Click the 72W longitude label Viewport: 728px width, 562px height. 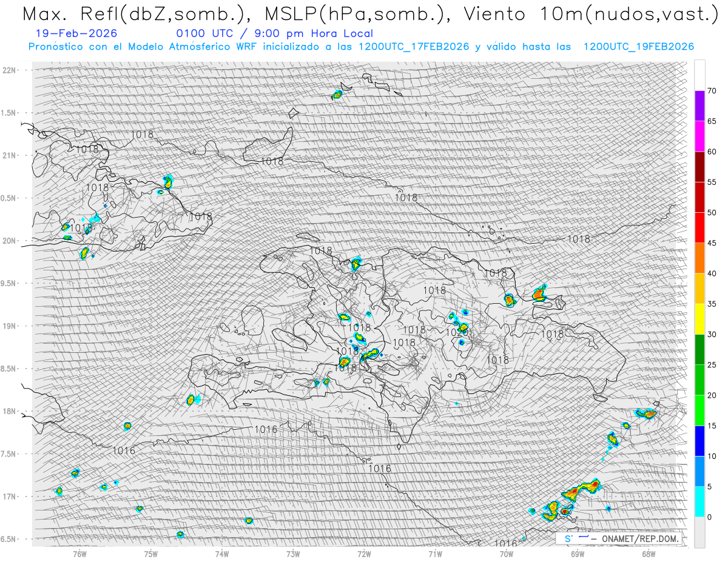tap(364, 554)
